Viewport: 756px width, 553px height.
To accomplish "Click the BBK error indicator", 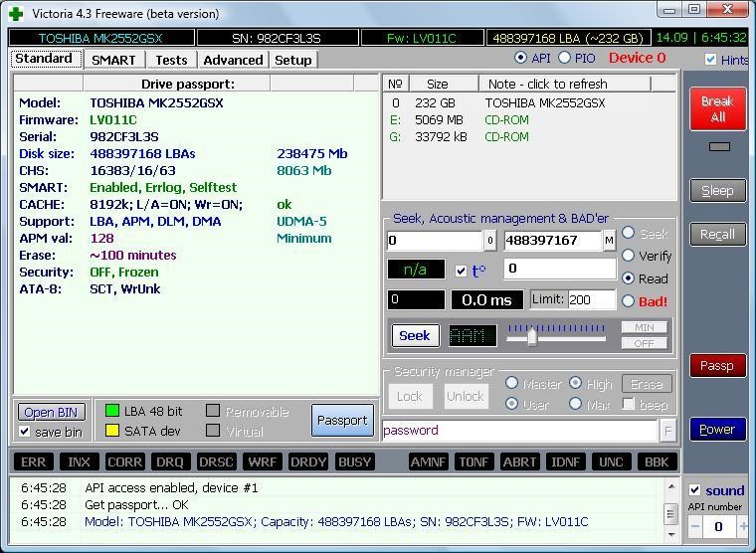I will coord(657,461).
